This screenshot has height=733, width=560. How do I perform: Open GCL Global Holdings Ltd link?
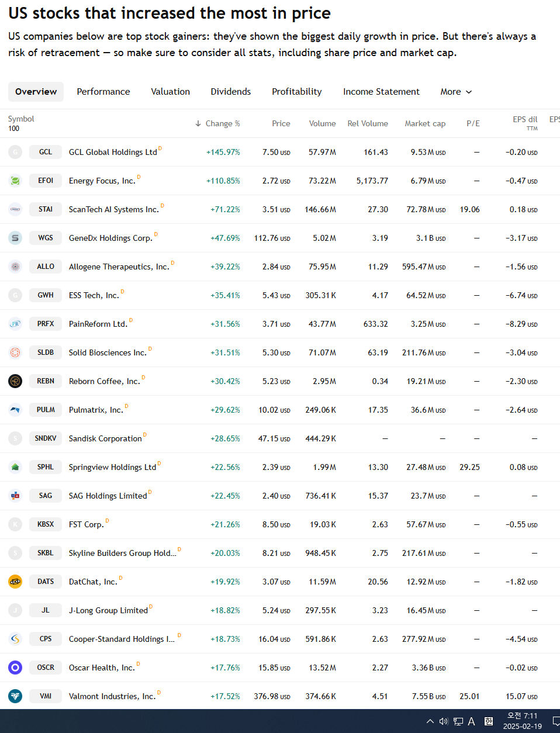(113, 152)
